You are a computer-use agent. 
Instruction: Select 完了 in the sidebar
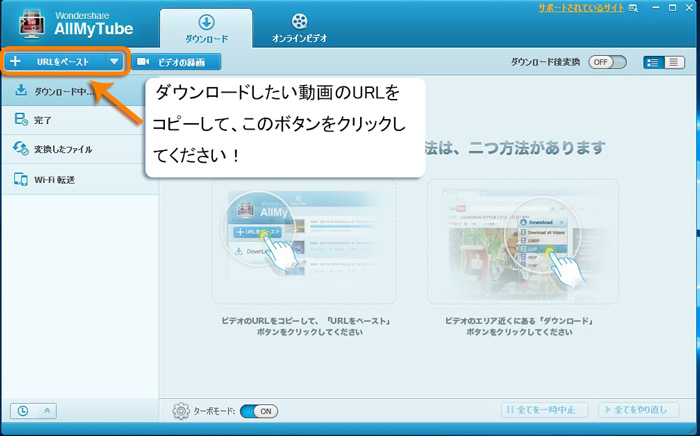(x=79, y=120)
